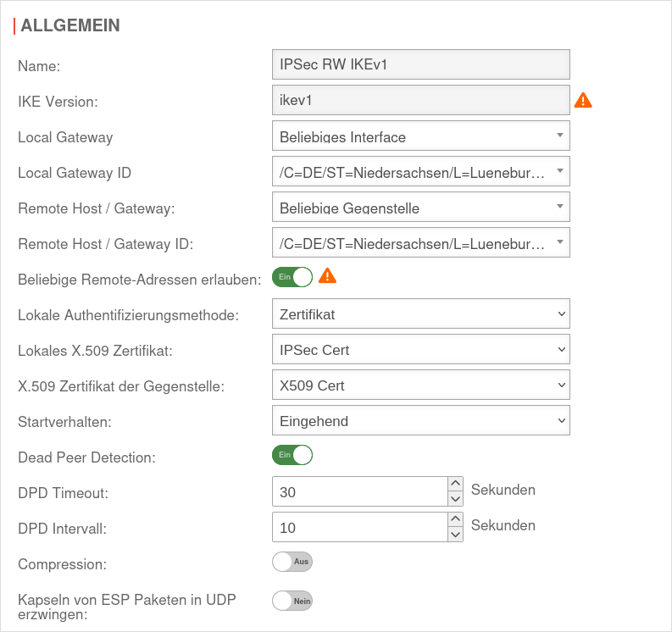Click the warning icon beside IKE Version
The height and width of the screenshot is (632, 672).
click(583, 101)
